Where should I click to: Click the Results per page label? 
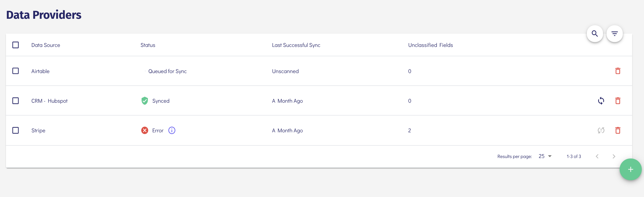[515, 157]
